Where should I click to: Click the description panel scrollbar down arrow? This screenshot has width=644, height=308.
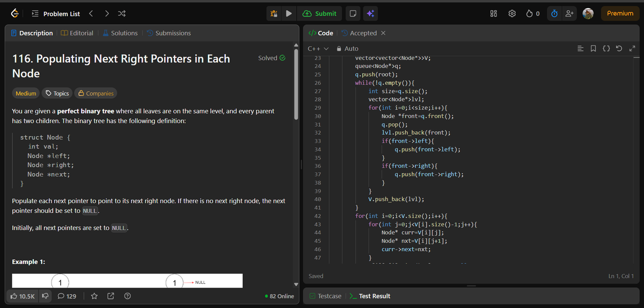pos(295,284)
